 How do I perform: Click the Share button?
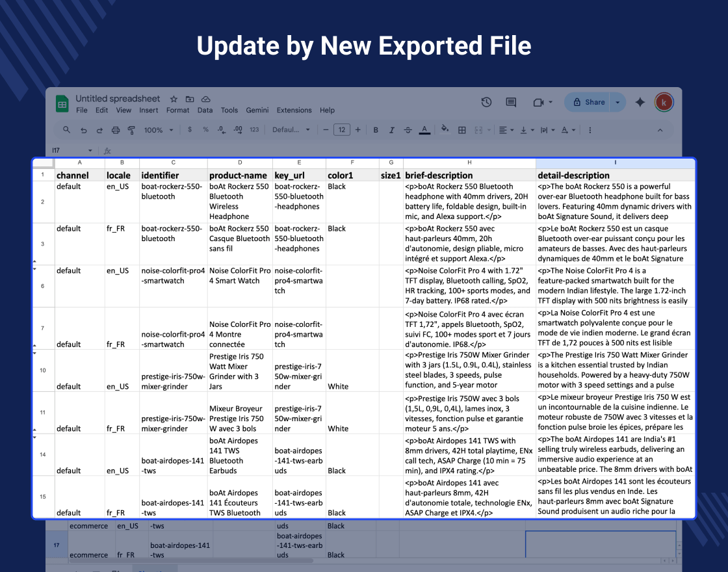click(588, 102)
